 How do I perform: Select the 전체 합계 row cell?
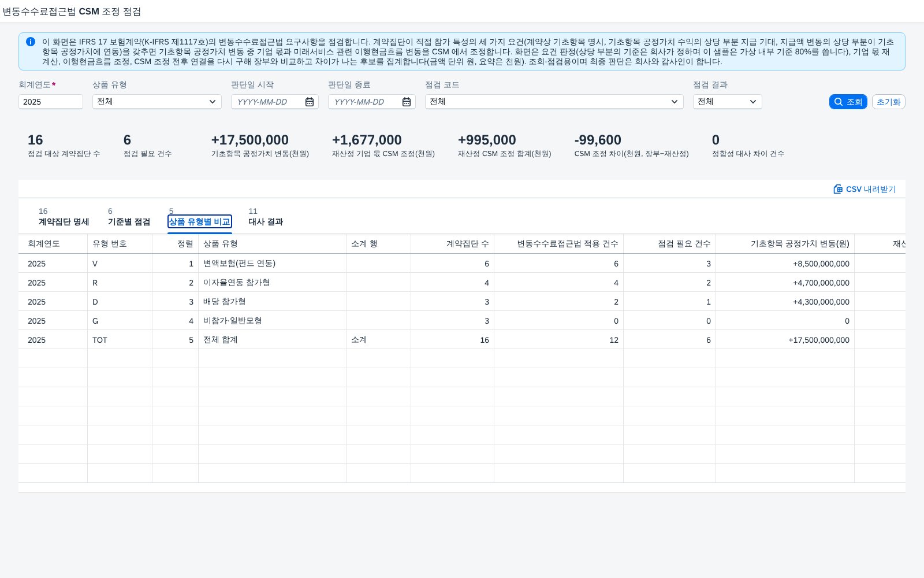(x=273, y=340)
